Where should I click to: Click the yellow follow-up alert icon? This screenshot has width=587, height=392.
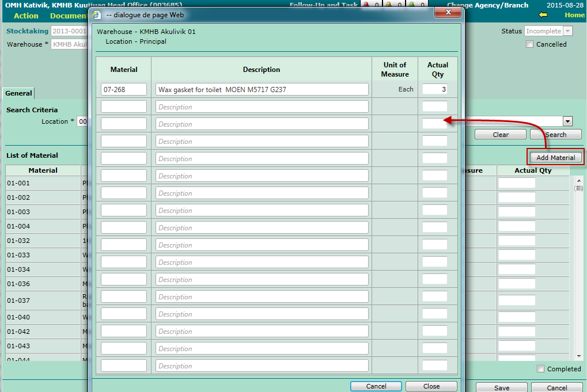(x=388, y=5)
